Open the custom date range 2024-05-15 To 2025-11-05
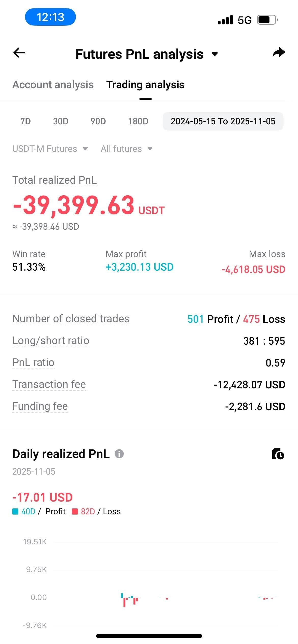Image resolution: width=298 pixels, height=644 pixels. tap(223, 121)
